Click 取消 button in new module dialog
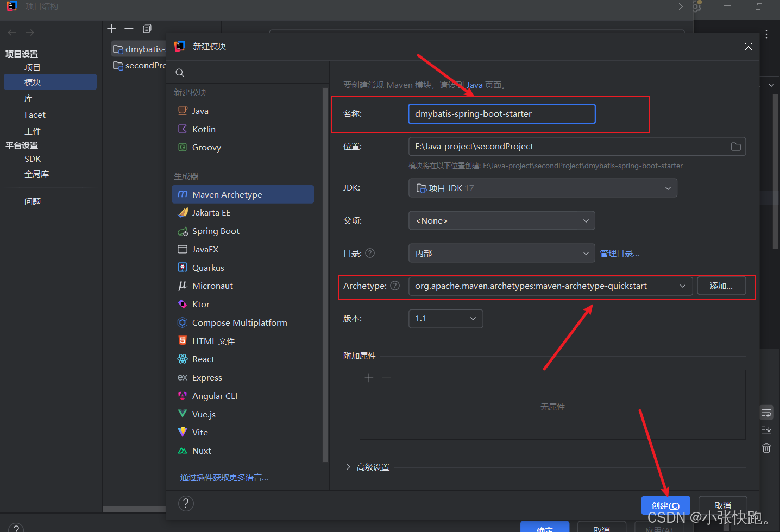 pyautogui.click(x=722, y=505)
